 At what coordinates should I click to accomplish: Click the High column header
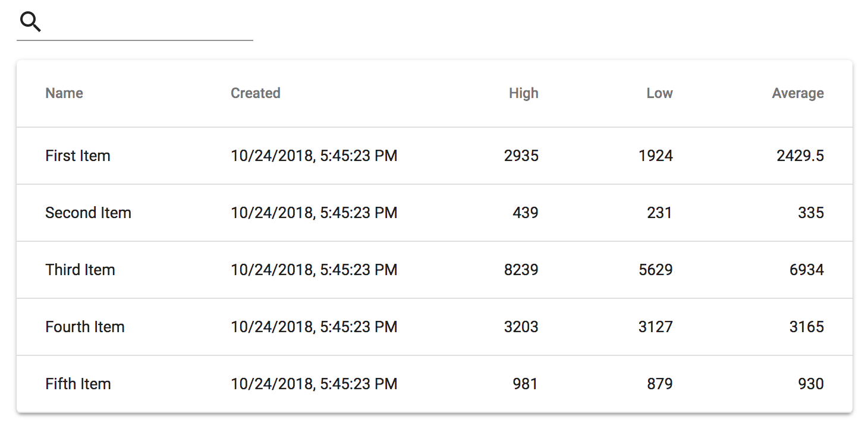(x=523, y=93)
